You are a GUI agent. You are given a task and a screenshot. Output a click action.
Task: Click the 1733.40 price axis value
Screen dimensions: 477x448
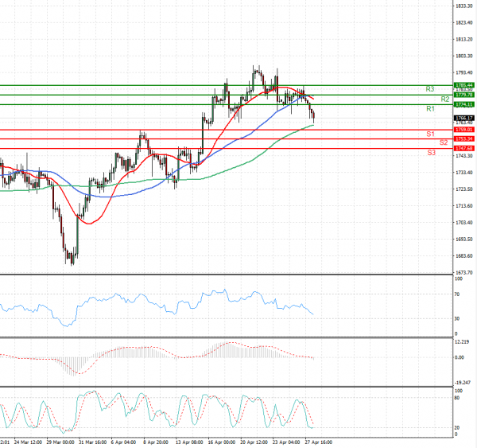tap(464, 173)
